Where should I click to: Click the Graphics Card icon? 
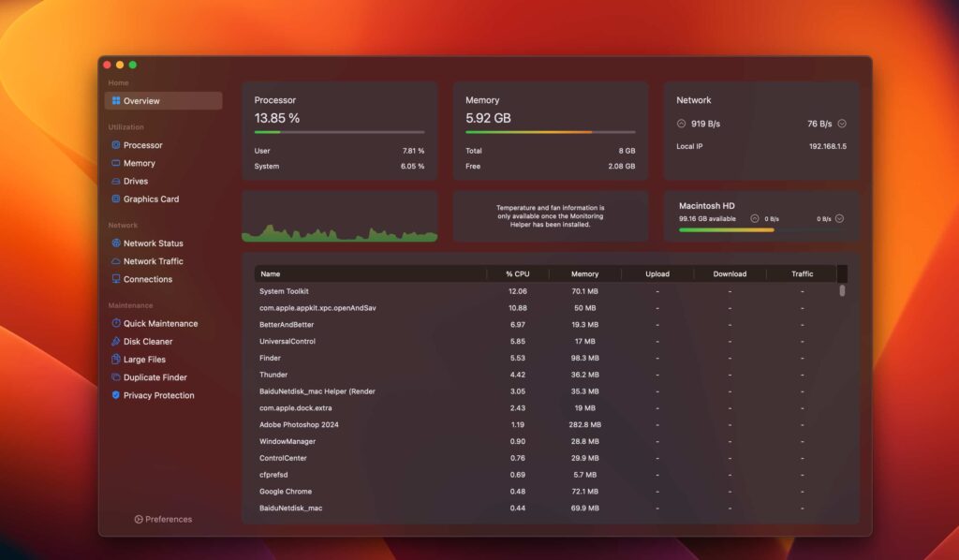pos(116,199)
